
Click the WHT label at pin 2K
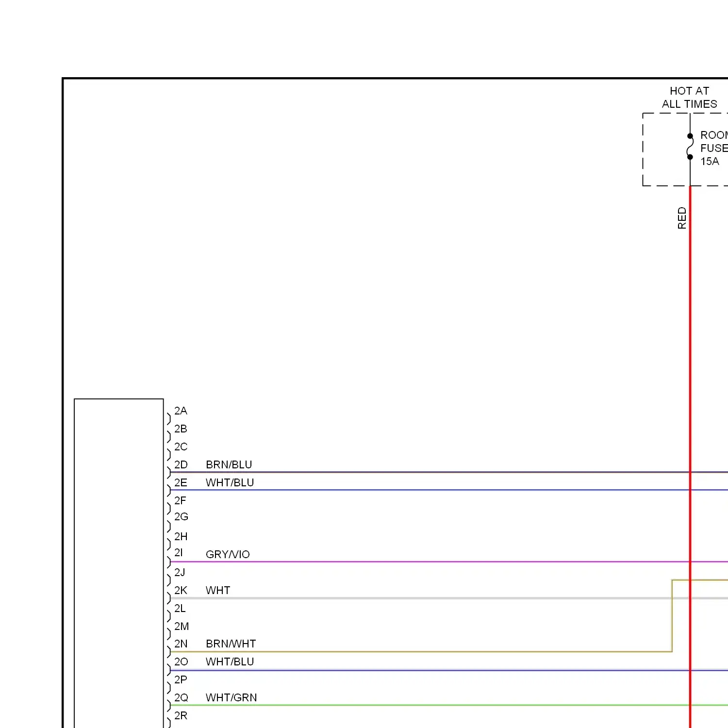218,590
